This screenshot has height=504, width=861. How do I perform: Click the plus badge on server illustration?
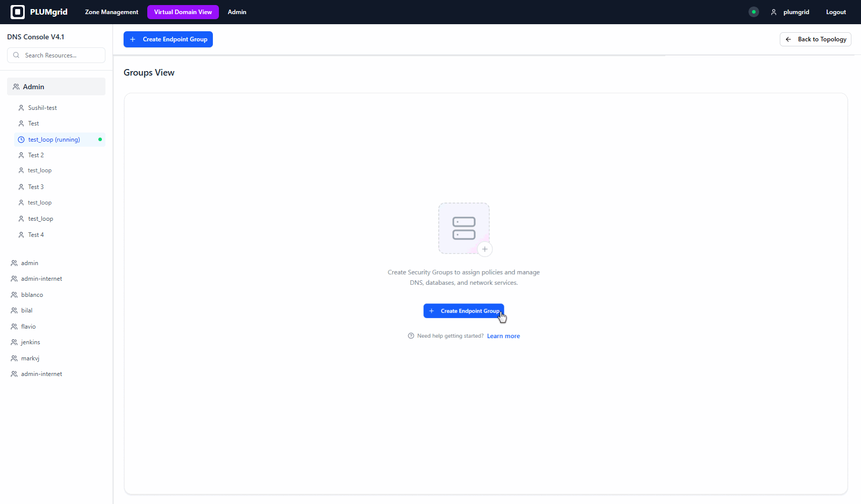point(485,249)
